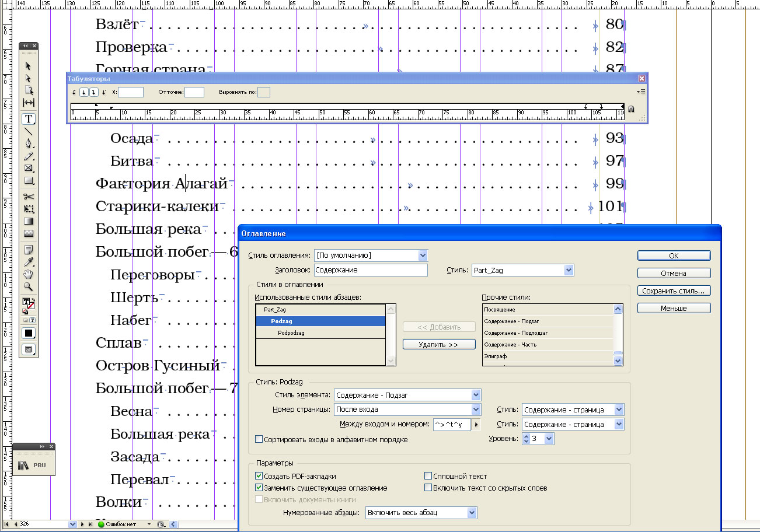The width and height of the screenshot is (760, 532).
Task: Click the Заголовок field containing Содержание
Action: coord(371,270)
